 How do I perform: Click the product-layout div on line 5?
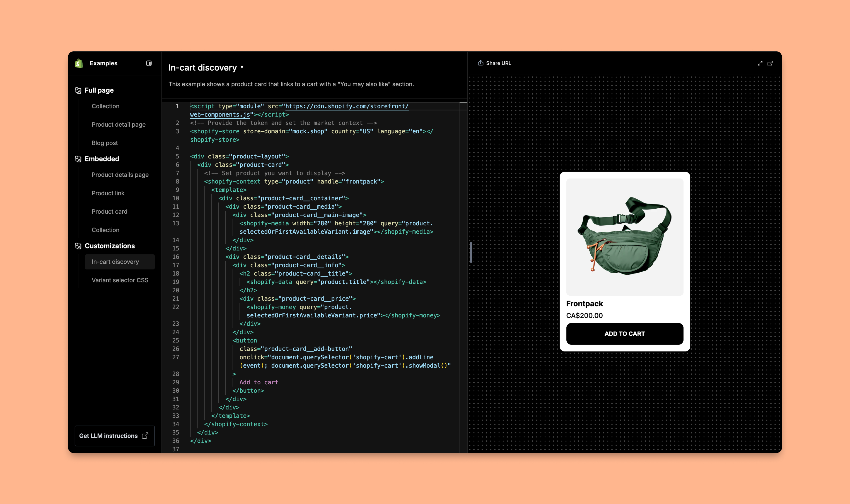[239, 156]
